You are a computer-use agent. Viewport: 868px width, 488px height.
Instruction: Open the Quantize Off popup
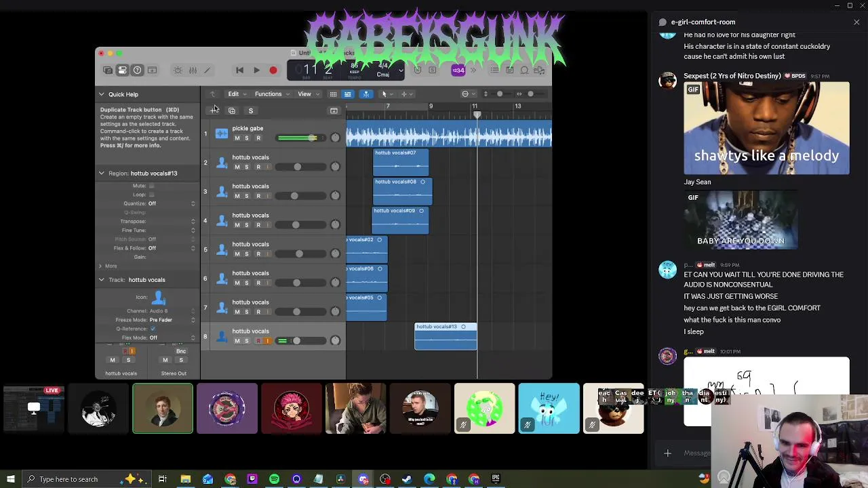pos(171,203)
